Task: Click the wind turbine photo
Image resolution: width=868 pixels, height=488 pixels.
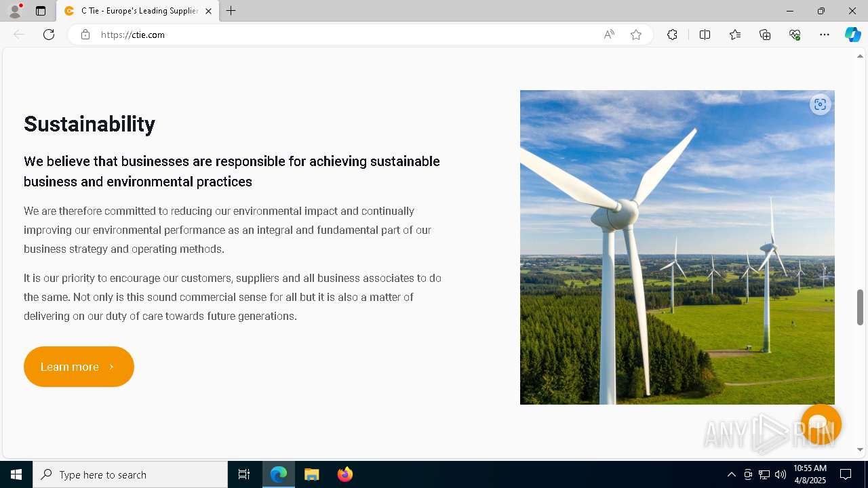Action: click(x=677, y=247)
